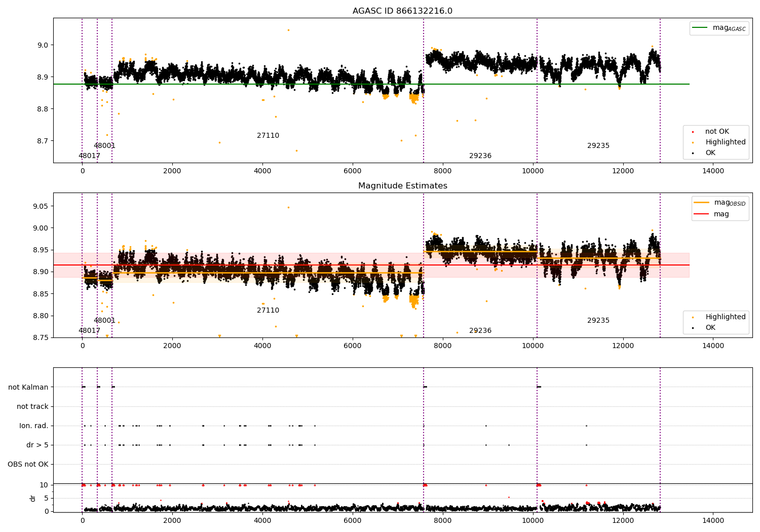The width and height of the screenshot is (760, 532).
Task: Click the '4000' x-tick under bottom plot
Action: [262, 521]
